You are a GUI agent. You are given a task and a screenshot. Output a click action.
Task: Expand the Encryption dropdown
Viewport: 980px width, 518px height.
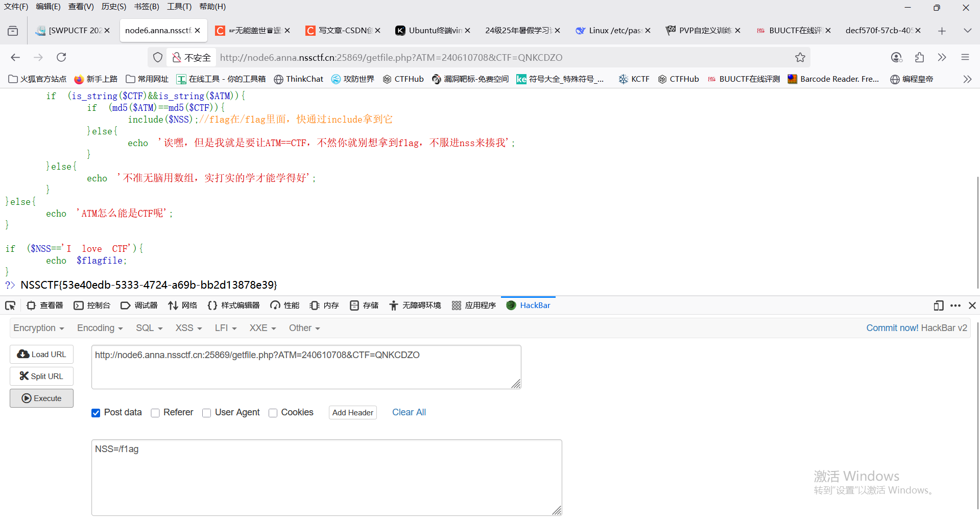click(x=39, y=328)
